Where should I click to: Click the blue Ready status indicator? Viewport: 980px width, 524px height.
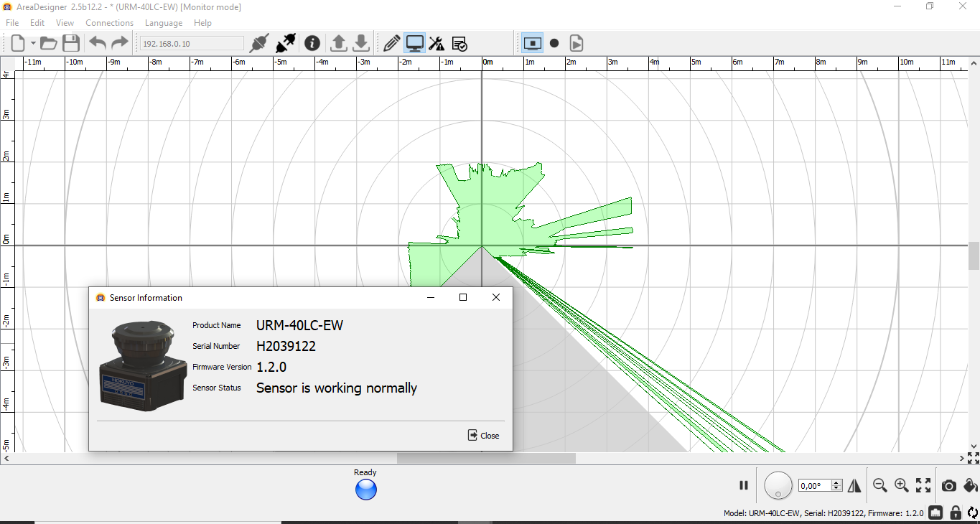(366, 490)
